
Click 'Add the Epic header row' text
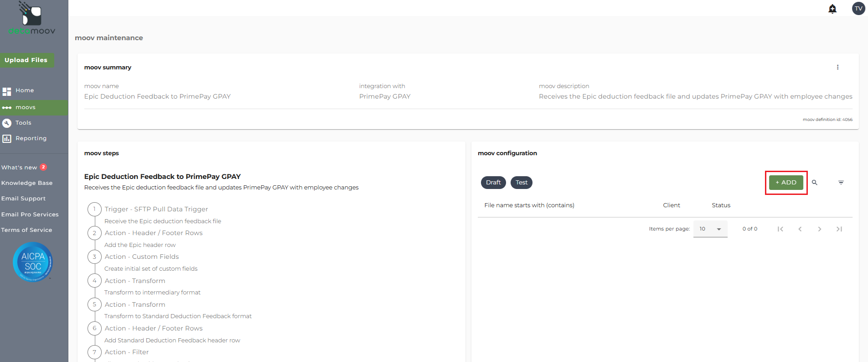point(140,245)
